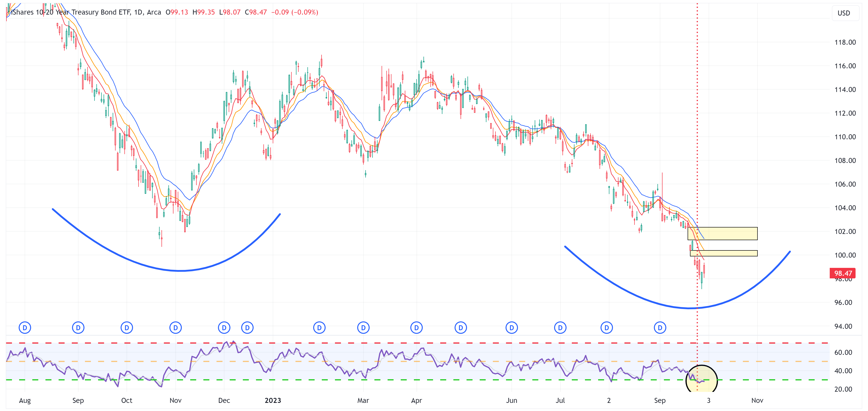This screenshot has width=868, height=411.
Task: Click the rightmost dividend D marker
Action: tap(660, 327)
